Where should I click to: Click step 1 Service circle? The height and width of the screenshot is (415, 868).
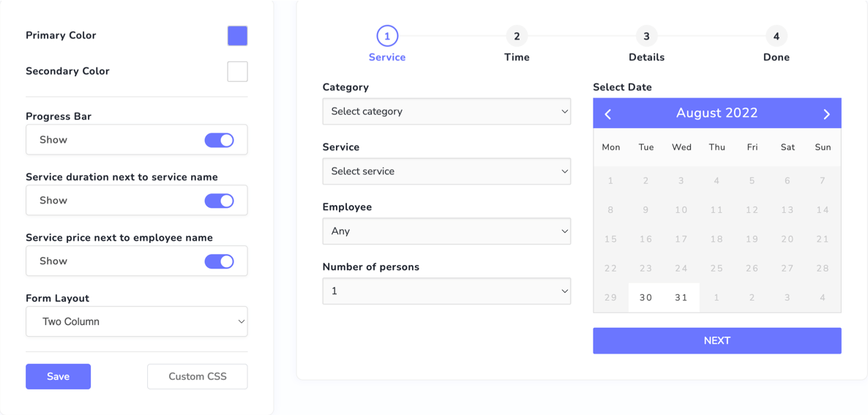[387, 36]
